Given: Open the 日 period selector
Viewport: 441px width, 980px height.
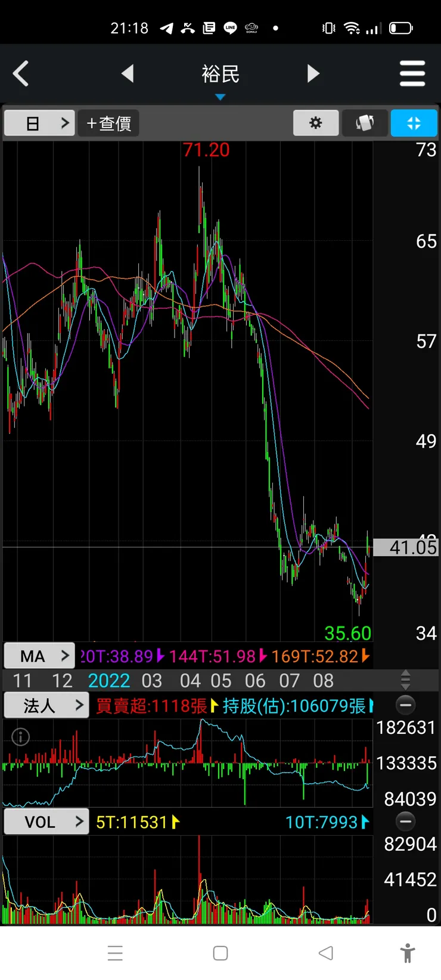Looking at the screenshot, I should [x=39, y=123].
